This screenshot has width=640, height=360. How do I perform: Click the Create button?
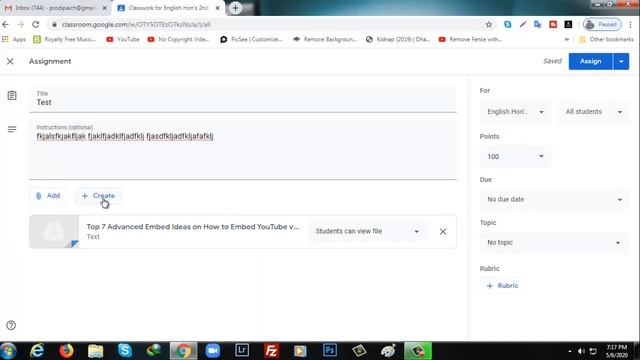[x=98, y=196]
